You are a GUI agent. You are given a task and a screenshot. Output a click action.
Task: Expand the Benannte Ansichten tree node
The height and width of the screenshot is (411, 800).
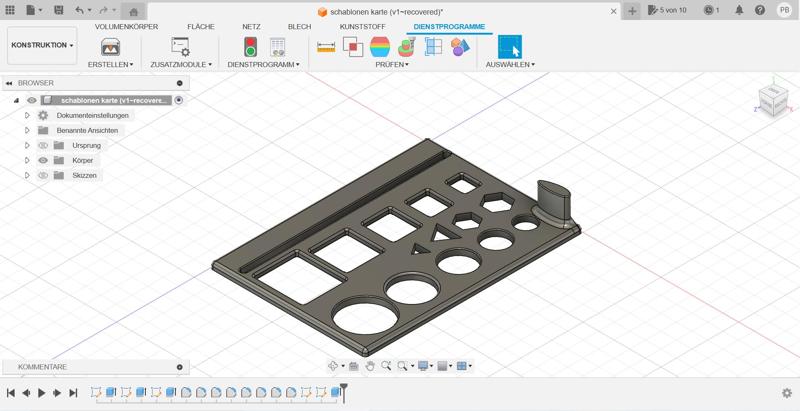pos(28,131)
